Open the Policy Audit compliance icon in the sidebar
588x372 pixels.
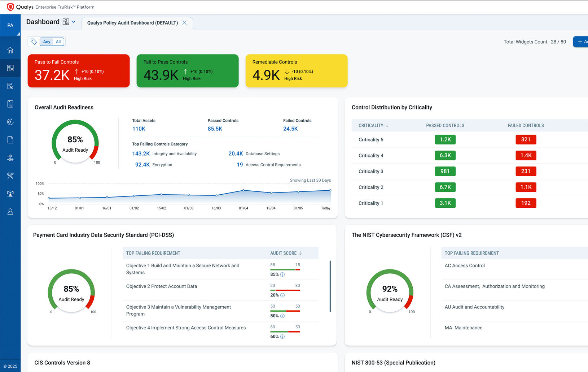click(x=10, y=86)
